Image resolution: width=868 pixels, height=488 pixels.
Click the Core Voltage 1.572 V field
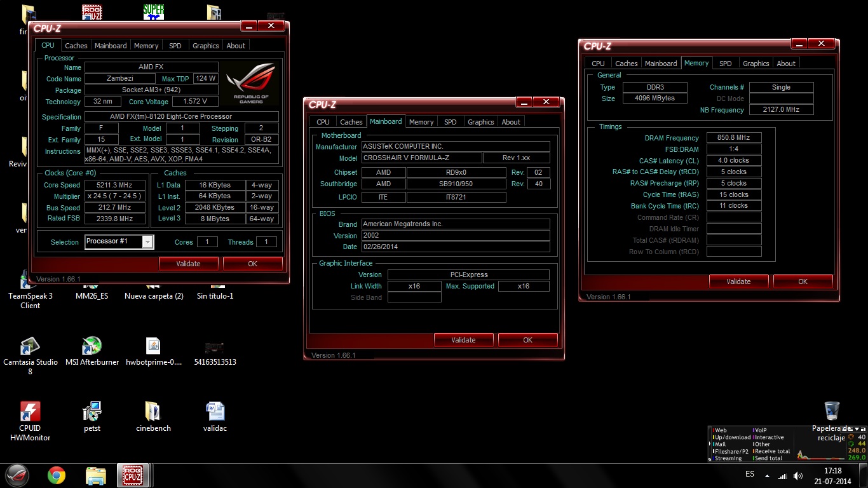click(194, 102)
